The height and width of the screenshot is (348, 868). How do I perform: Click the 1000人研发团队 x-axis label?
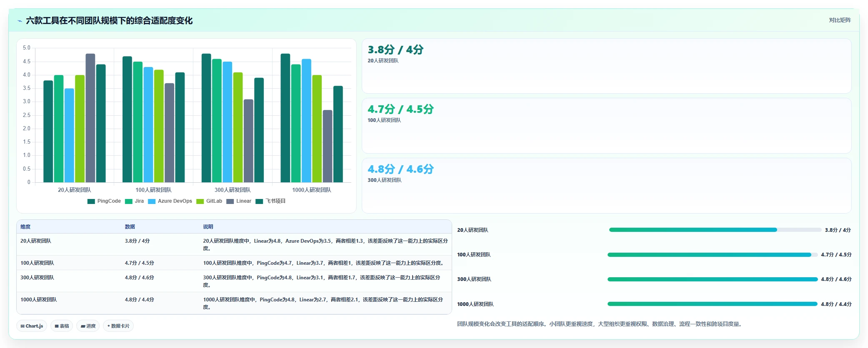(312, 190)
